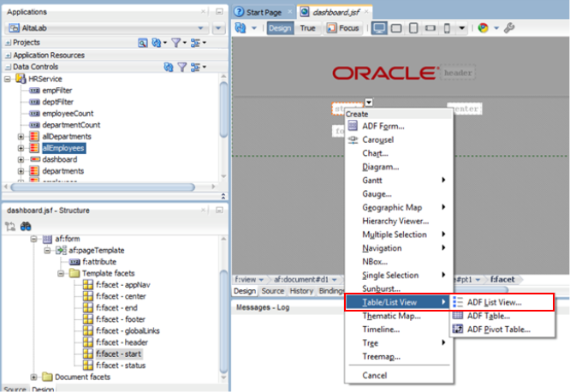This screenshot has width=570, height=392.
Task: Select f:facet - footer
Action: click(121, 319)
